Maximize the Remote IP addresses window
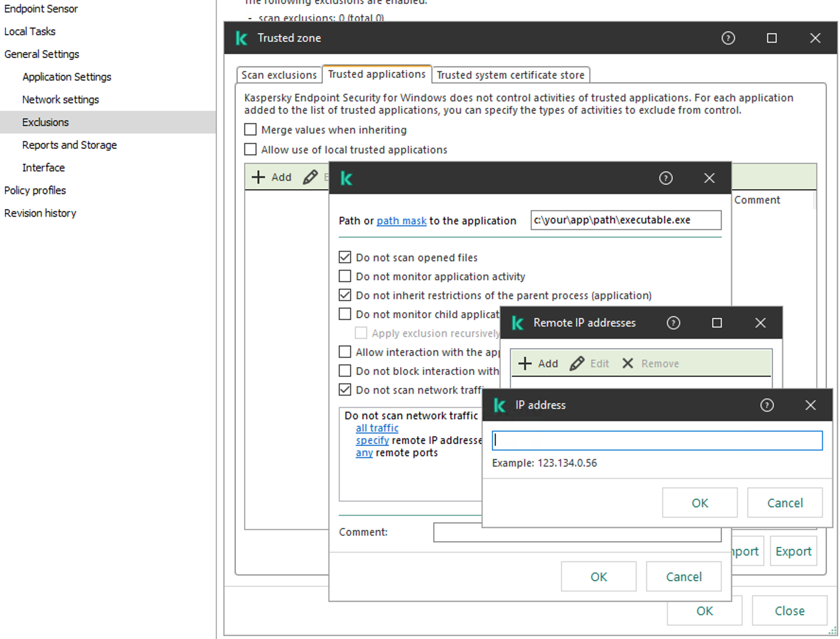This screenshot has width=840, height=639. (x=717, y=323)
